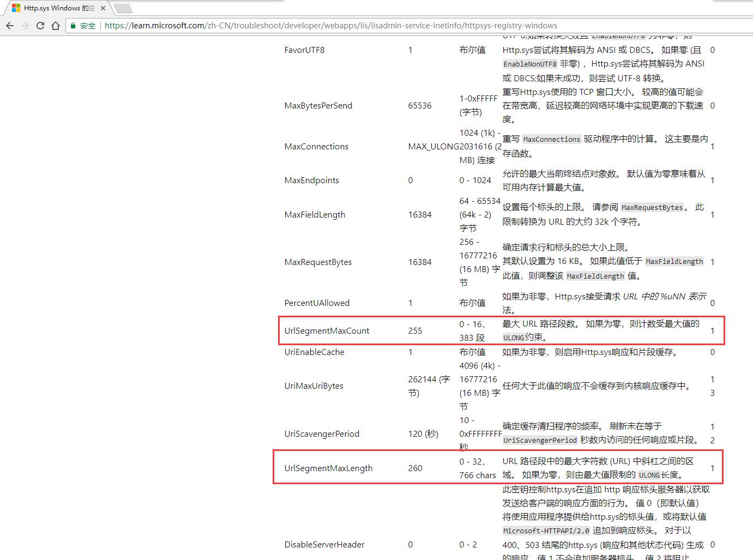753x560 pixels.
Task: Click default value 65536
Action: (x=420, y=105)
